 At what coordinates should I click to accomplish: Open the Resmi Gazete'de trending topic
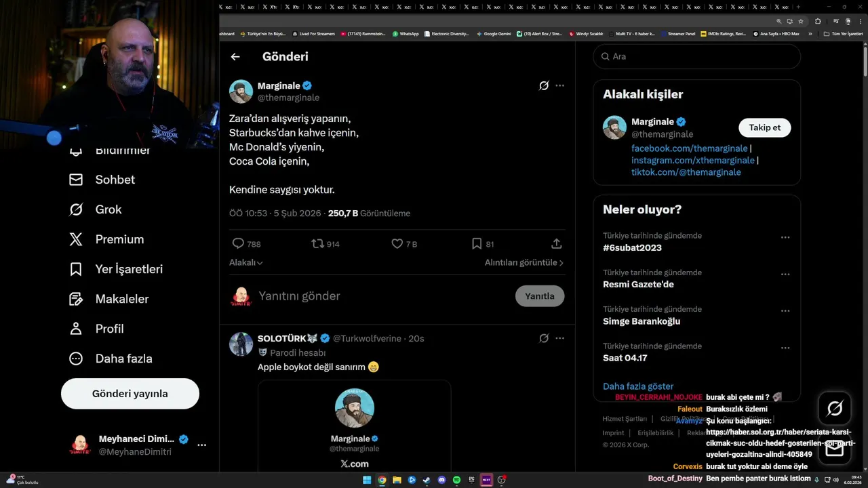click(638, 285)
